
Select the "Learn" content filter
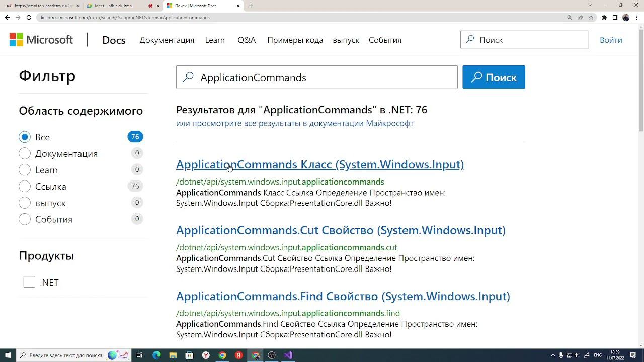coord(25,170)
